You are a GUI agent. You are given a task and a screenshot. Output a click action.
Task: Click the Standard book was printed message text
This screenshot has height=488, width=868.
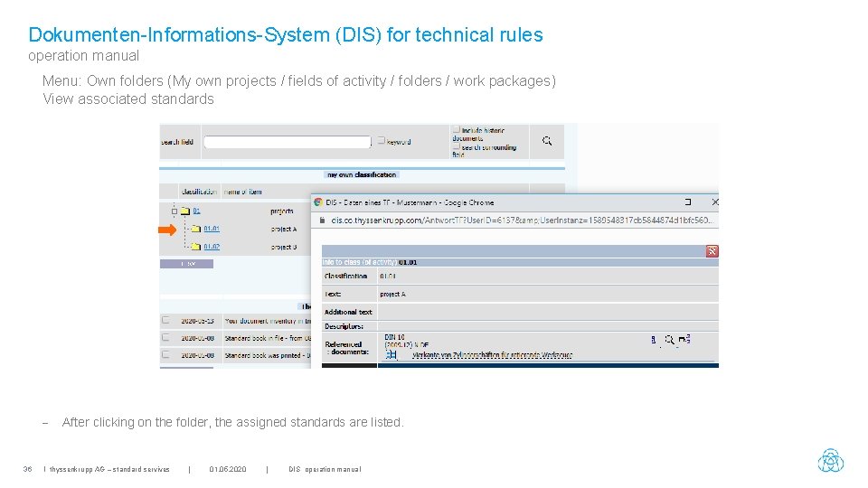click(268, 355)
